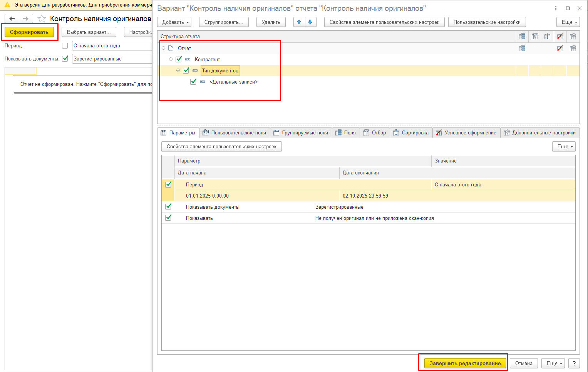
Task: Click the fields icon in structure header
Action: click(522, 36)
